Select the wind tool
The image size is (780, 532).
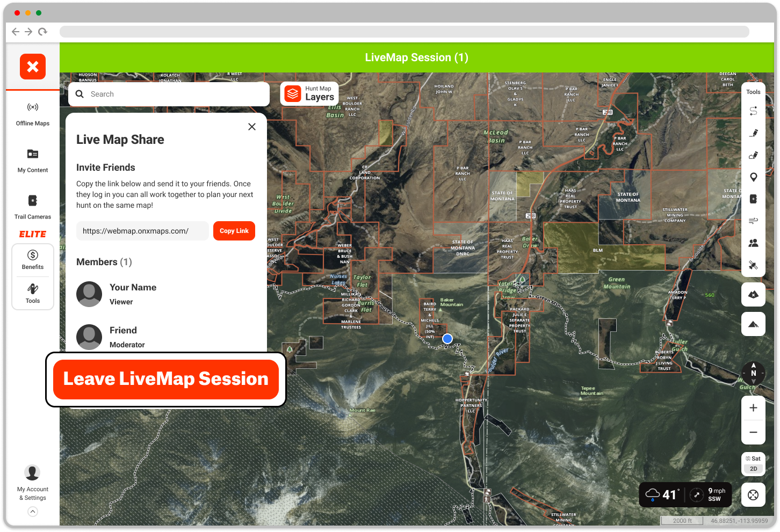point(753,221)
